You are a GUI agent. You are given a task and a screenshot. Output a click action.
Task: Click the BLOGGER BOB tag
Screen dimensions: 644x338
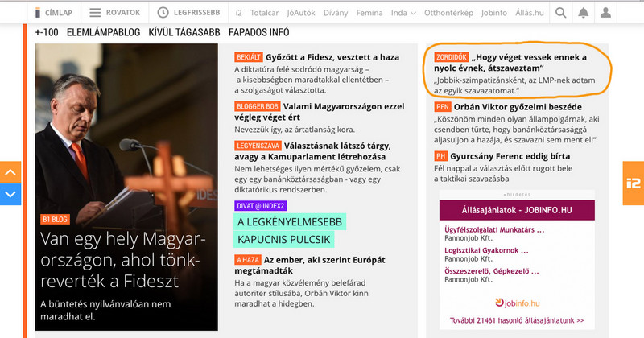click(x=258, y=106)
